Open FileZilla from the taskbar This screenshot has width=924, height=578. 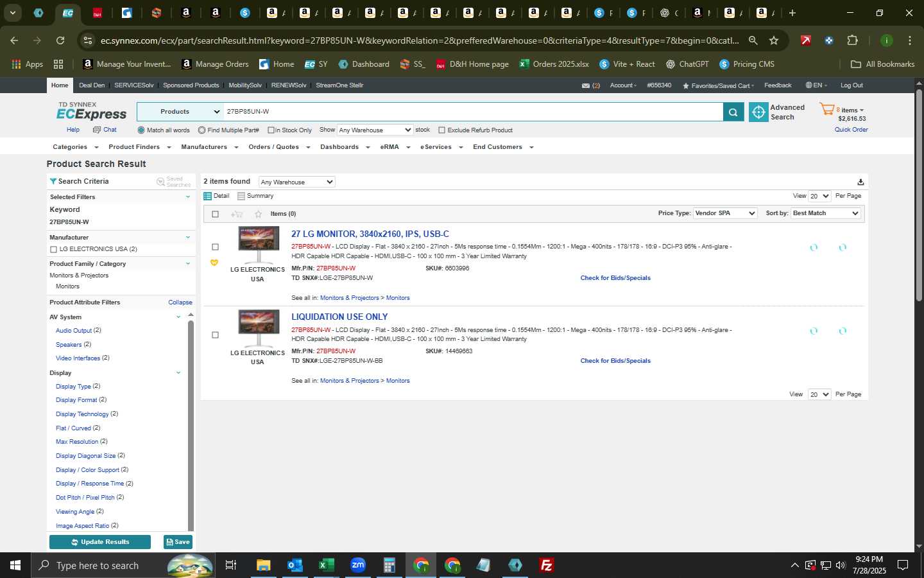pos(547,565)
